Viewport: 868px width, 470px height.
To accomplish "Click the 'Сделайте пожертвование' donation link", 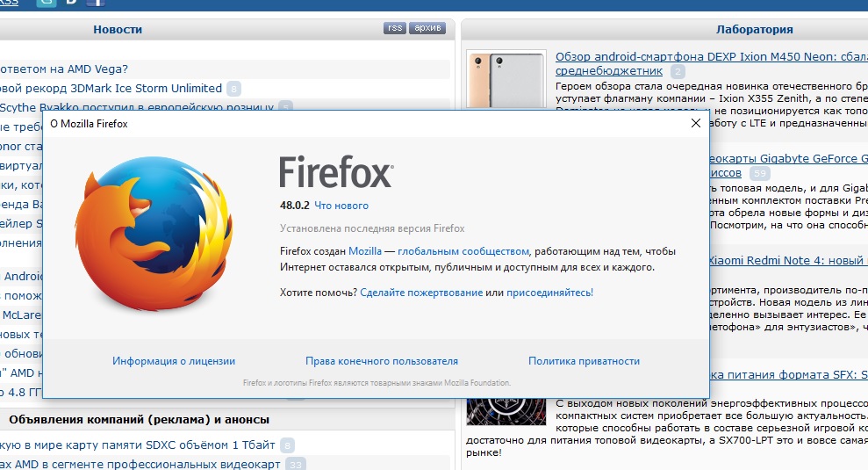I will click(x=421, y=293).
